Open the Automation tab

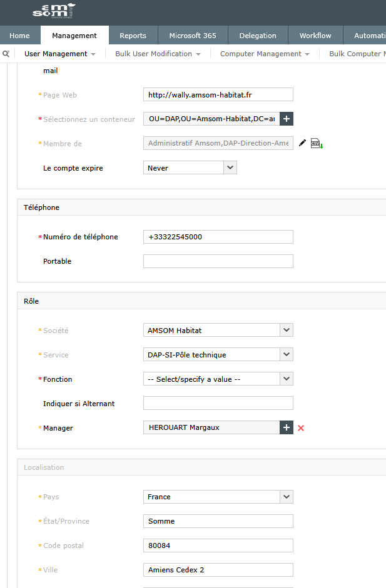365,36
